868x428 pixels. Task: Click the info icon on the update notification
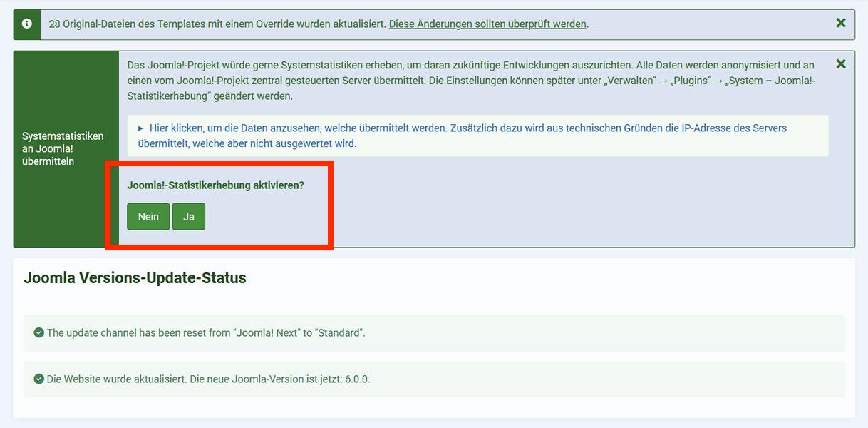coord(27,24)
